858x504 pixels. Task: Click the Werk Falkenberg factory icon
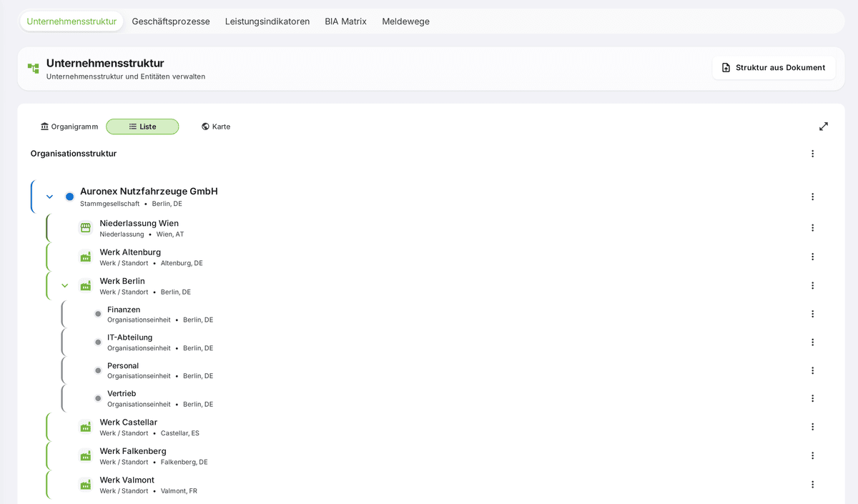click(86, 455)
